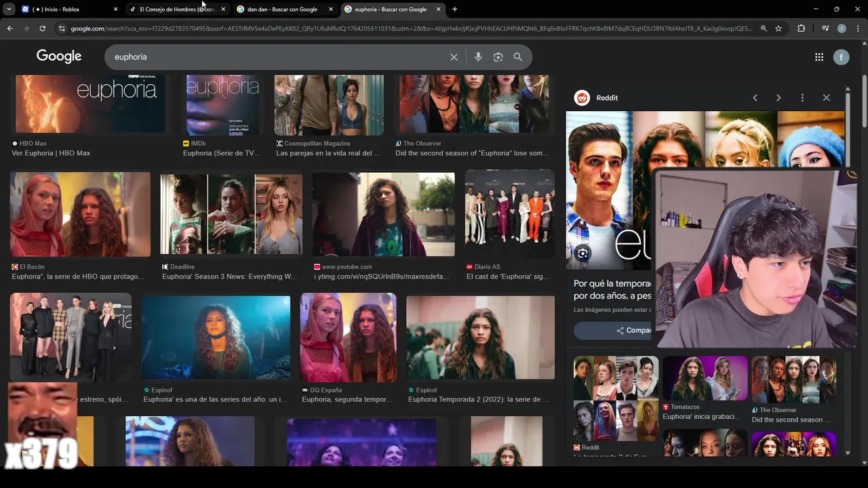
Task: Open The Observer second season result
Action: (472, 153)
